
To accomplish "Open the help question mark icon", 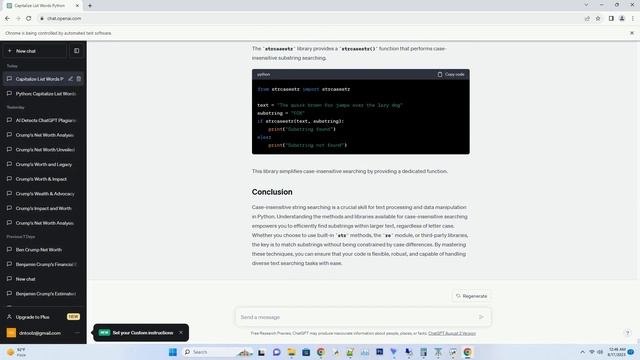I will tap(628, 333).
